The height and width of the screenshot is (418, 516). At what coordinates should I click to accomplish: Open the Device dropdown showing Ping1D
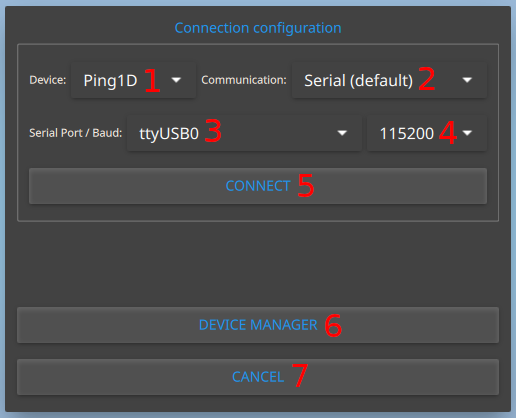point(133,80)
